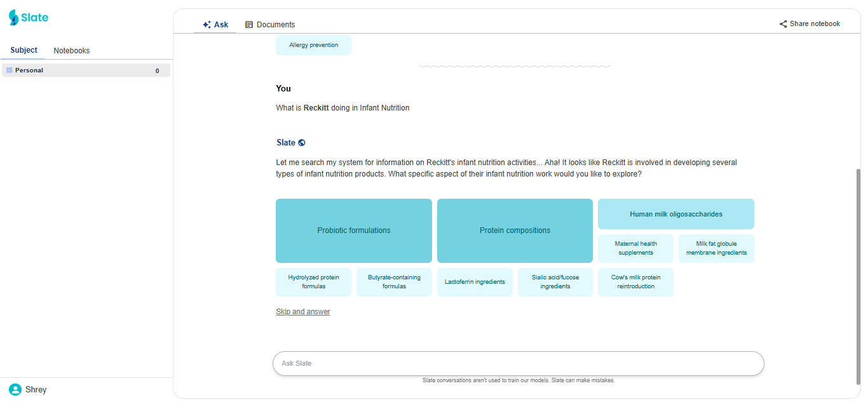Click the Allergy prevention chip

click(x=313, y=45)
